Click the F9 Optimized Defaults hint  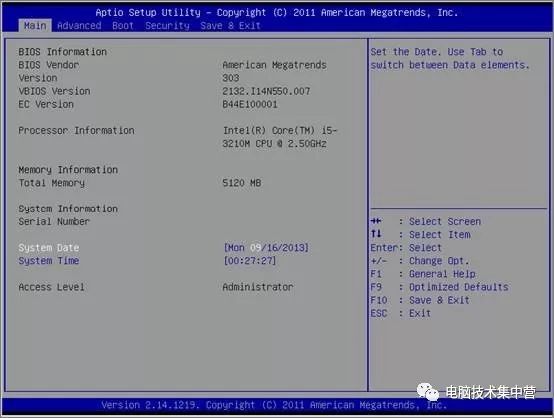pyautogui.click(x=440, y=287)
